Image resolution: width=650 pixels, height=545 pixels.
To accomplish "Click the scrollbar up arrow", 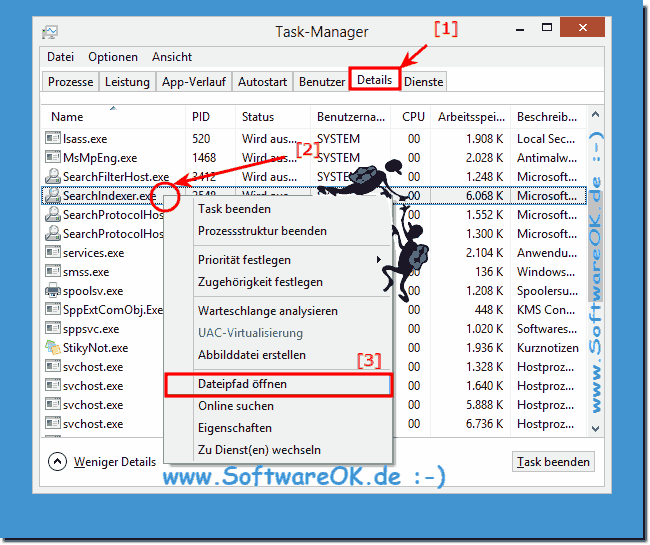I will click(595, 114).
